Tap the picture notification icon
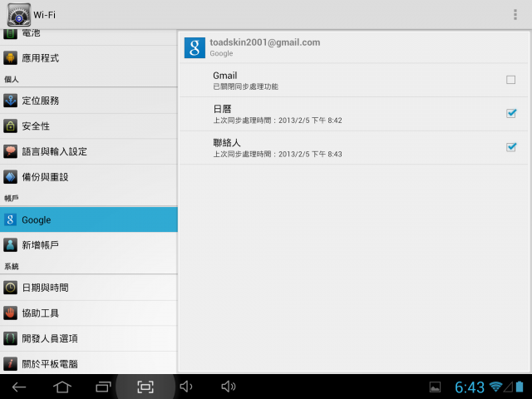532x399 pixels. [435, 387]
